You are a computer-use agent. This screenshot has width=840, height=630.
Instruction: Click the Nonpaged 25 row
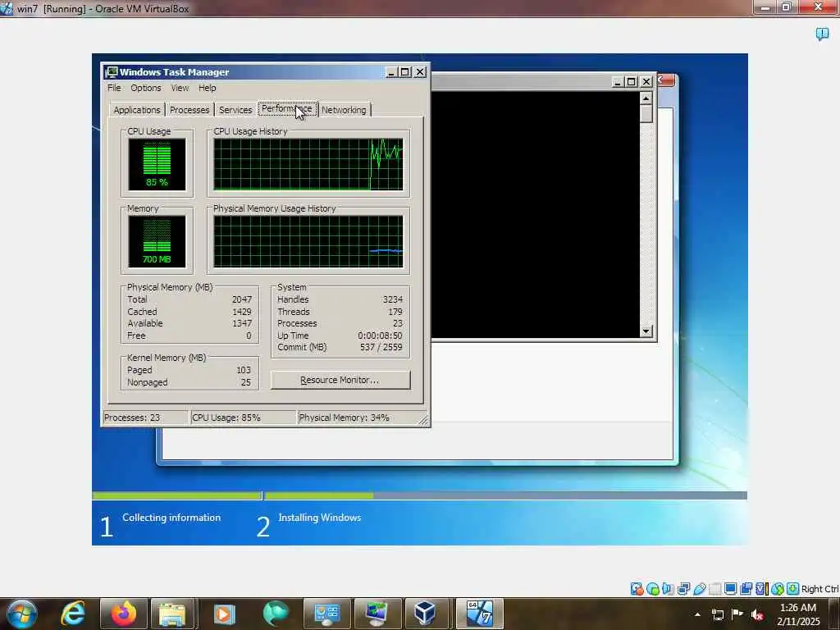189,382
